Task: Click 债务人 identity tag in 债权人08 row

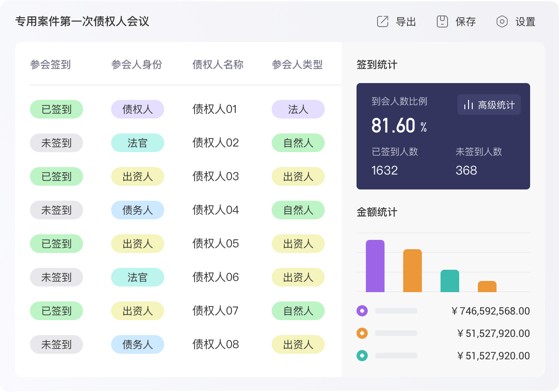Action: point(138,344)
